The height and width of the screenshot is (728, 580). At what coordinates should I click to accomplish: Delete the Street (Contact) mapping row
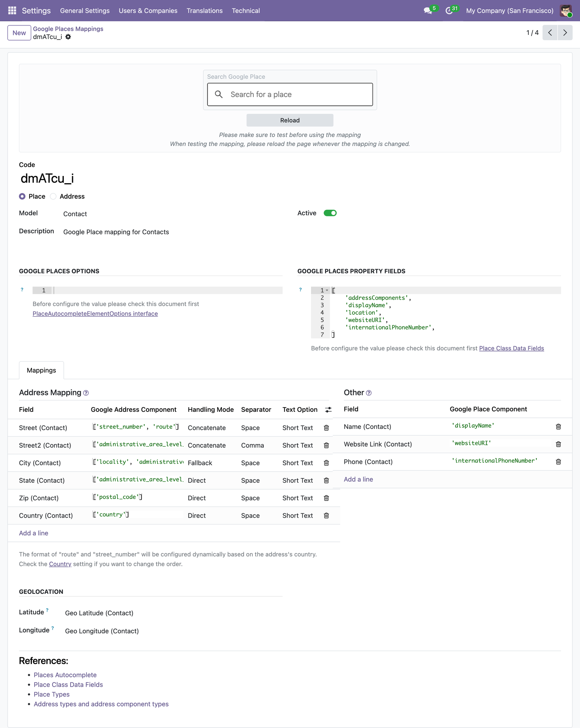pyautogui.click(x=326, y=428)
